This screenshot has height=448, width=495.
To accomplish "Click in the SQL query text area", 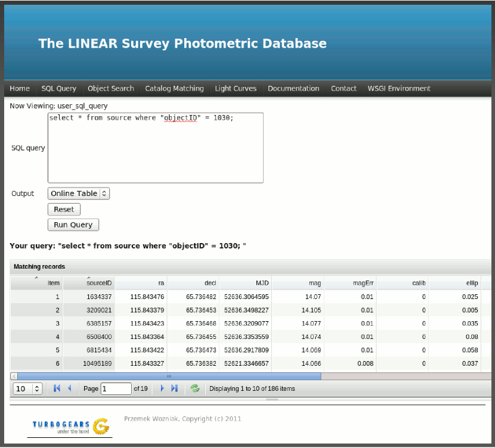I will [x=155, y=149].
